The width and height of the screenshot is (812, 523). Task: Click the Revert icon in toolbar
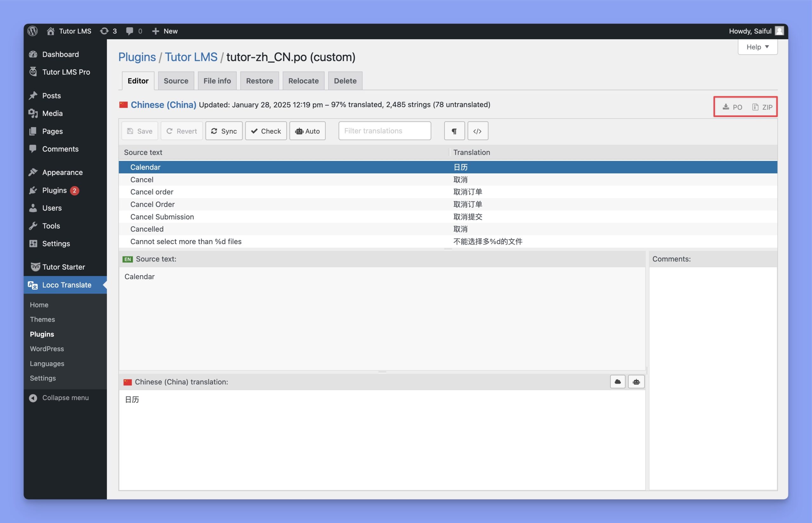[170, 130]
